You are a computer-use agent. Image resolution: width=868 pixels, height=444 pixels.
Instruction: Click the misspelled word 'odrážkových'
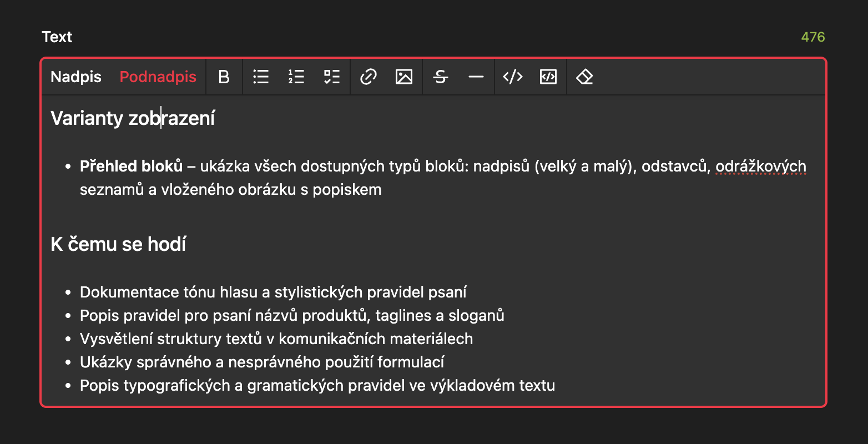click(761, 166)
